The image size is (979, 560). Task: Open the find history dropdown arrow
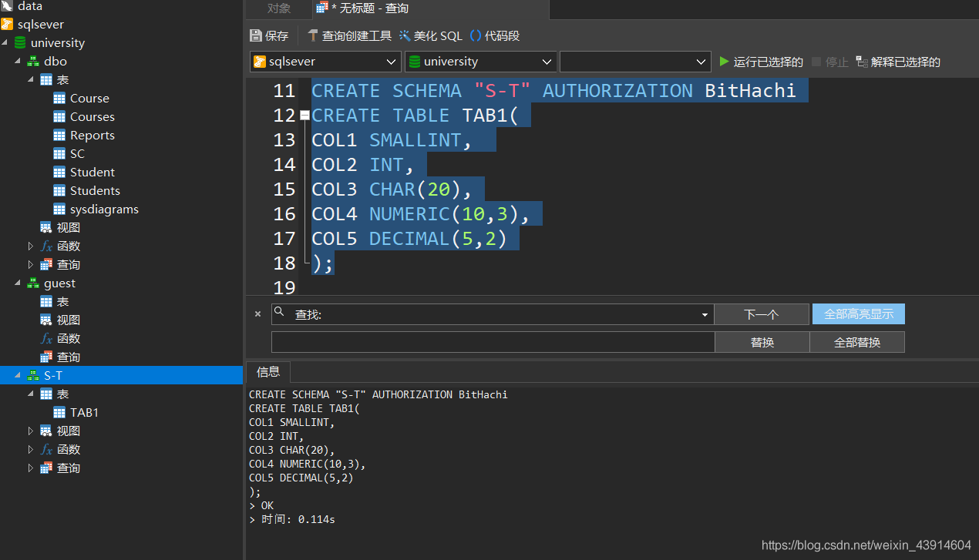[x=705, y=314]
